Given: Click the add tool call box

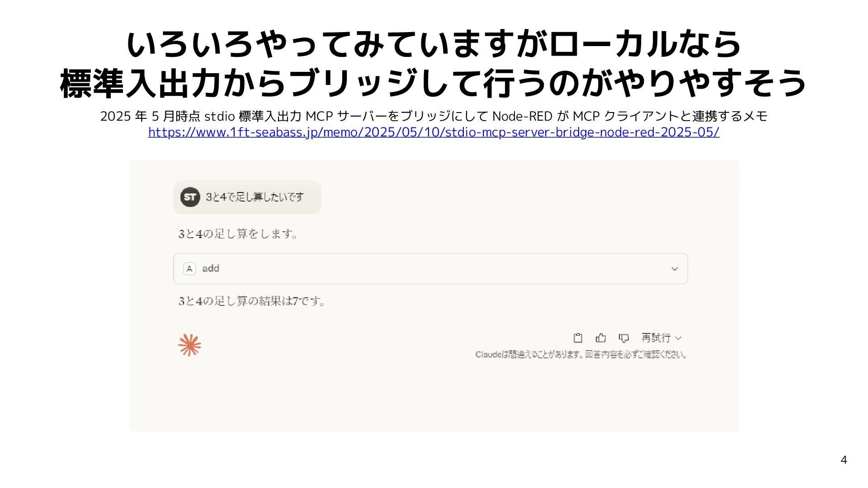Looking at the screenshot, I should click(430, 268).
